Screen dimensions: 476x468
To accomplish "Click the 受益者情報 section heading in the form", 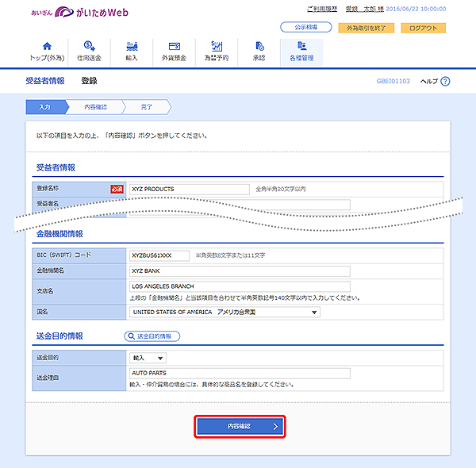I will pyautogui.click(x=56, y=167).
